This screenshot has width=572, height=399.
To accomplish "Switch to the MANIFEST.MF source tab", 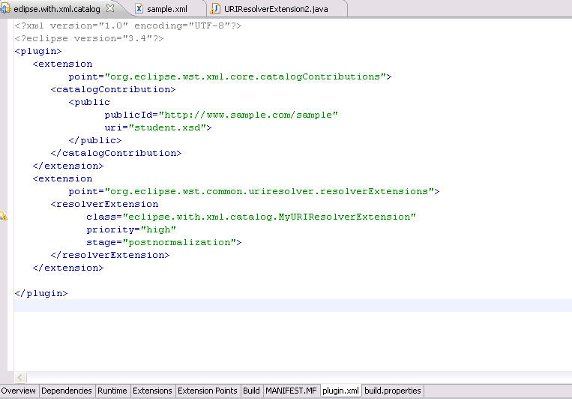I will [291, 391].
